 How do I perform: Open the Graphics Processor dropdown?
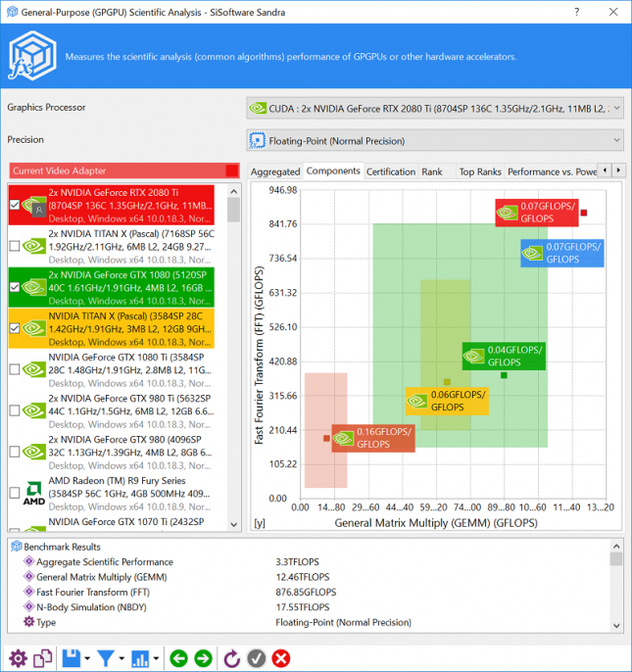click(435, 109)
